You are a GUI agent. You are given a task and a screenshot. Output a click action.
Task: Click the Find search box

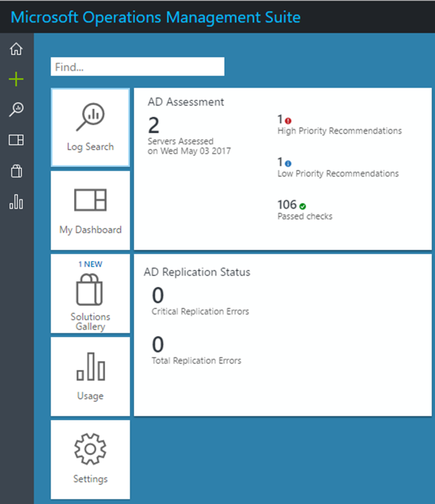[137, 66]
